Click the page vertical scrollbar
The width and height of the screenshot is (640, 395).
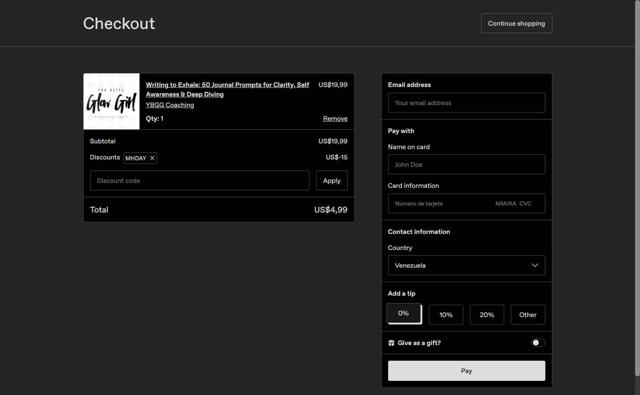(x=637, y=188)
